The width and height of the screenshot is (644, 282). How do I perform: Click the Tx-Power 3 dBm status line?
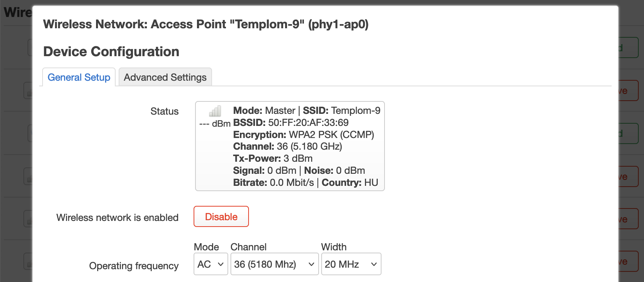[273, 158]
